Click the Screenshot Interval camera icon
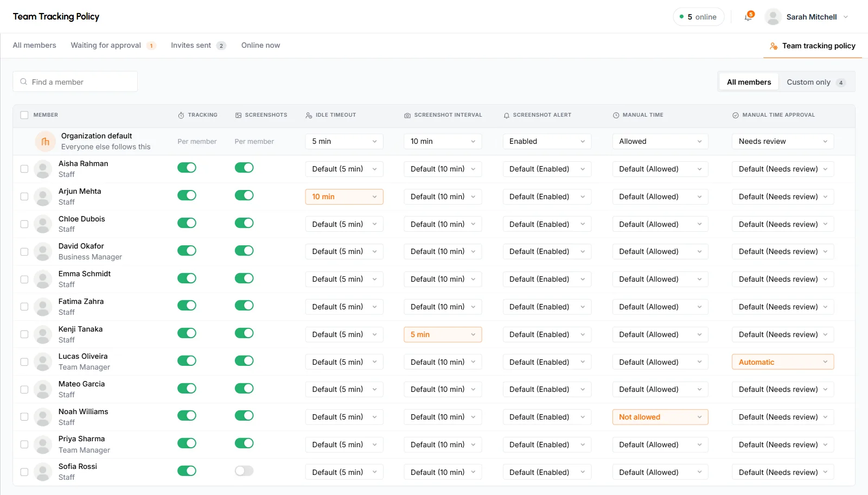This screenshot has width=868, height=495. [407, 115]
